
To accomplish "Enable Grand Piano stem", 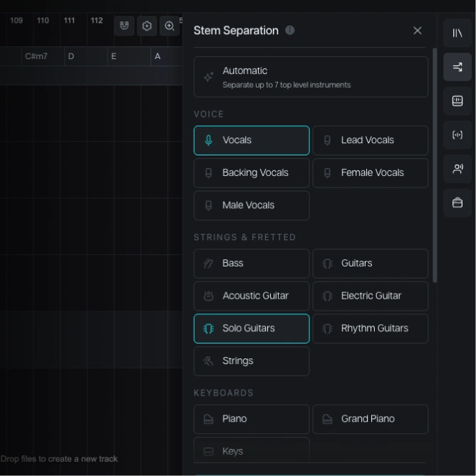I will coord(371,419).
